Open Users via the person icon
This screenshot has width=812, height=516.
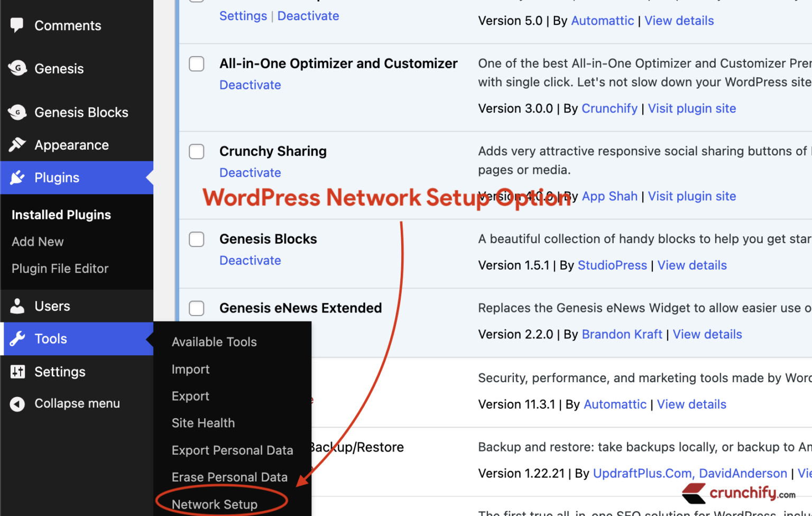tap(17, 306)
